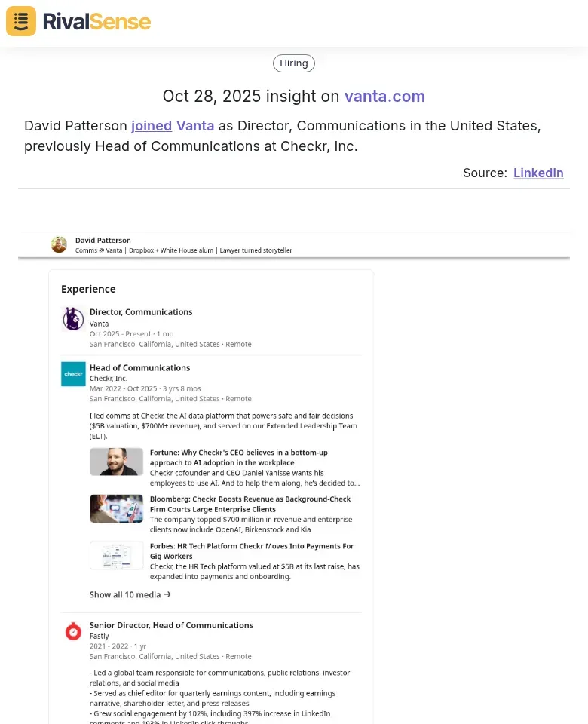Screen dimensions: 588x724
Task: Click the Fastly company logo icon
Action: click(x=73, y=631)
